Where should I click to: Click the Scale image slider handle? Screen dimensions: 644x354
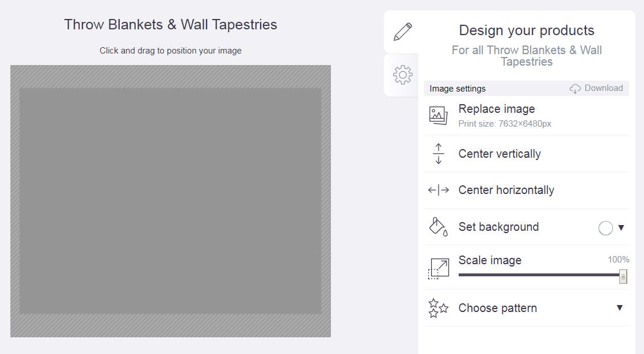[623, 276]
